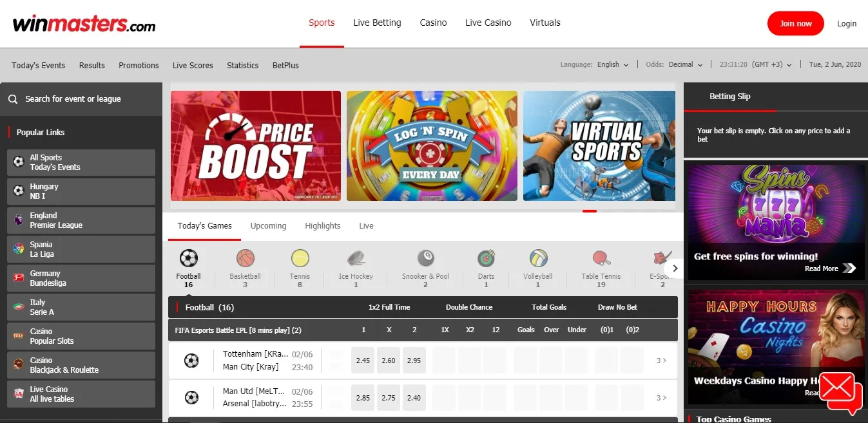This screenshot has height=423, width=868.
Task: Click Read More on Spins Mania promo
Action: pos(830,268)
